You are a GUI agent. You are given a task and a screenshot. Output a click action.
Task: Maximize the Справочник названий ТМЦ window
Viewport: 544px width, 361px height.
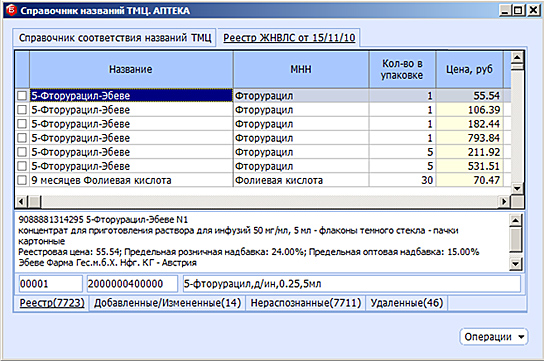click(518, 10)
